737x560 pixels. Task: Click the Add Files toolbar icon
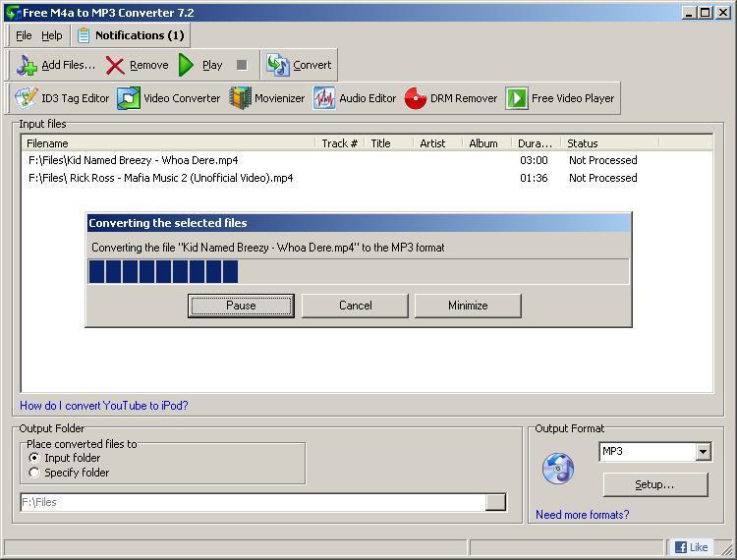27,65
